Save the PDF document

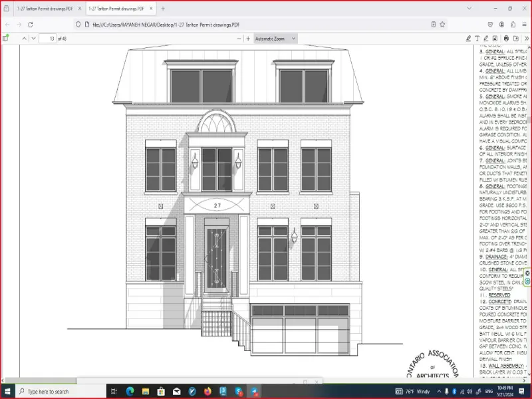point(515,39)
